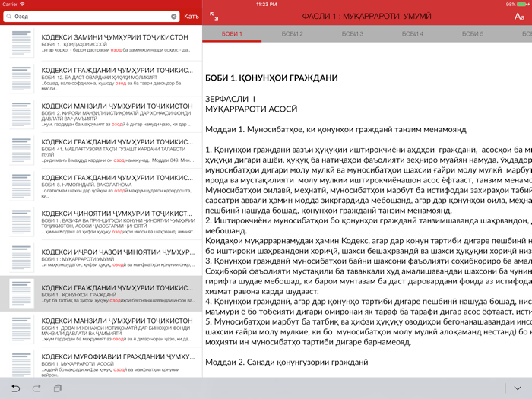Open result БОБИ 41. МАБЛАҒГУЗОРӢ
This screenshot has height=399, width=532.
click(101, 150)
